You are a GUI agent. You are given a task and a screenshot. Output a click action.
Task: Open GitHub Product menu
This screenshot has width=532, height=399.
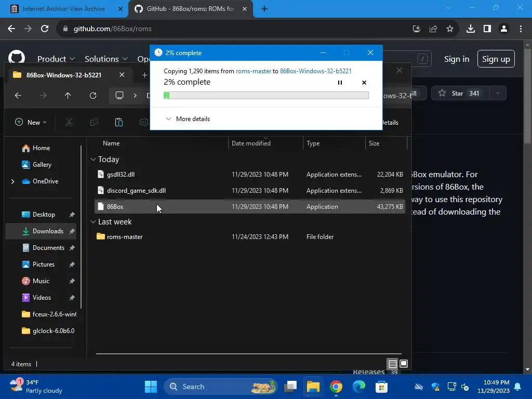pyautogui.click(x=56, y=59)
